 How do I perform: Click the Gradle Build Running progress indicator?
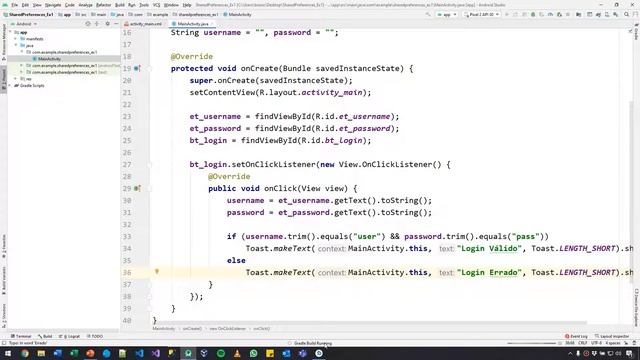310,343
